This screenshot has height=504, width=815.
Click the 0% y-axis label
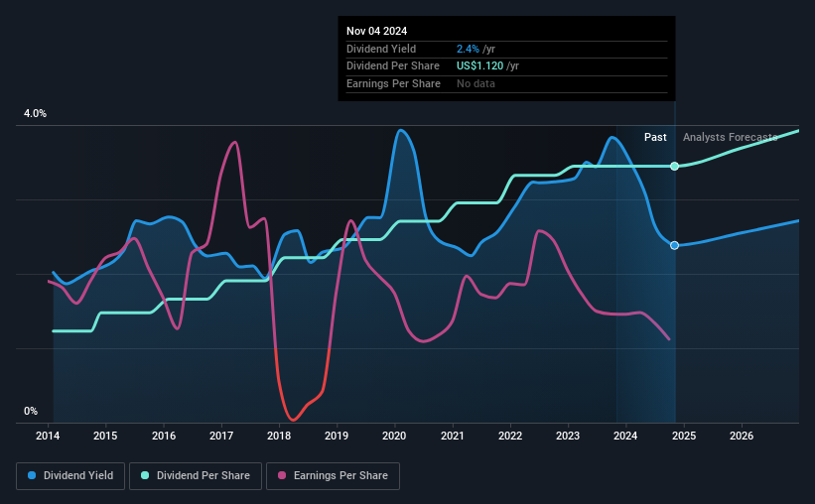pyautogui.click(x=31, y=411)
